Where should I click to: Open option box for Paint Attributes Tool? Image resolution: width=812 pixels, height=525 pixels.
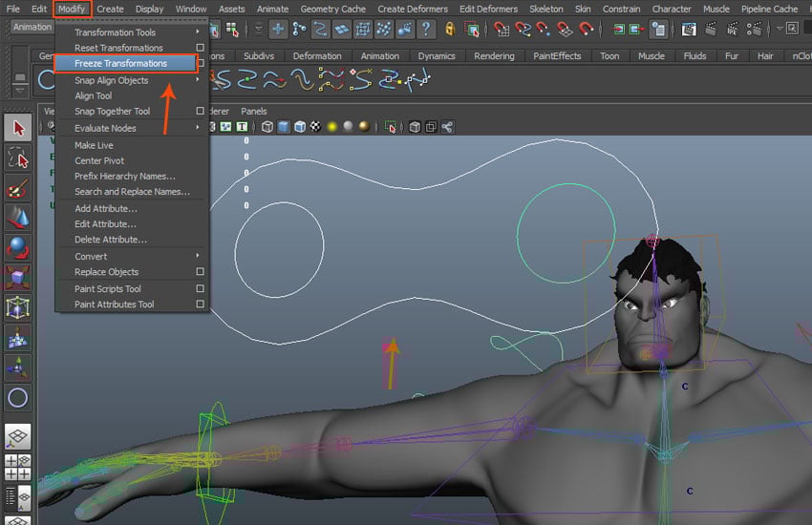200,304
